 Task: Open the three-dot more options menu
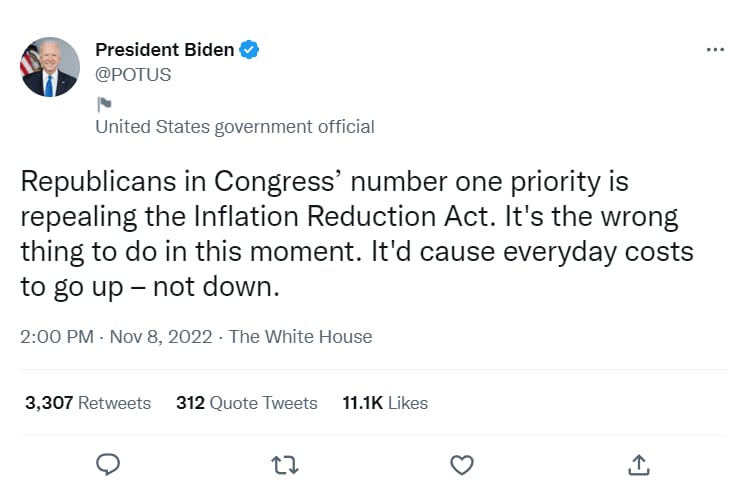pos(715,49)
